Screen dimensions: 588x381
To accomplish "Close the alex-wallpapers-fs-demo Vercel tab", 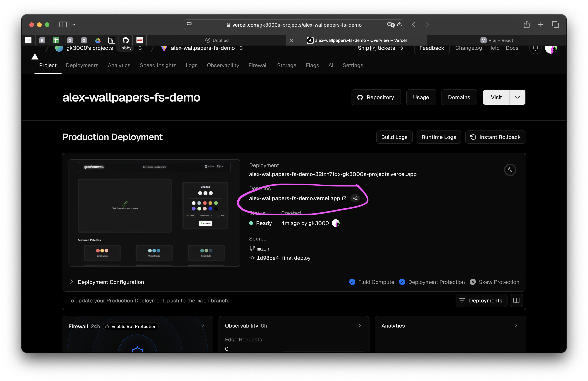I will pos(291,40).
